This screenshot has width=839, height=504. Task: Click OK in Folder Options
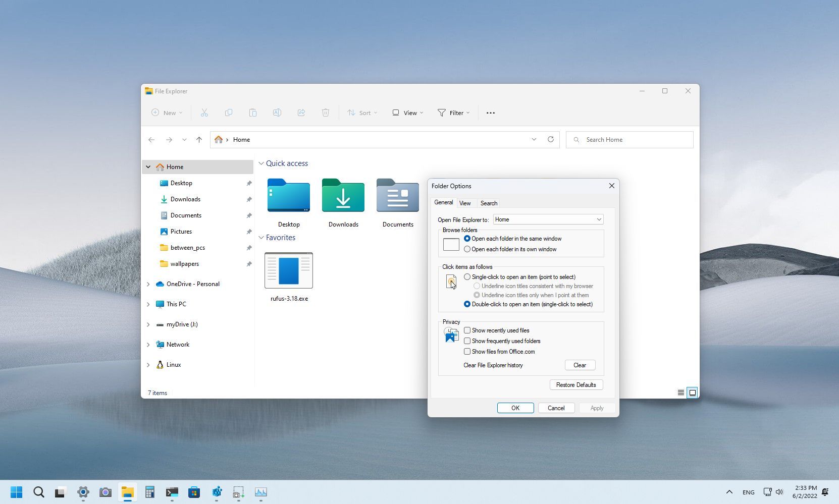[515, 408]
